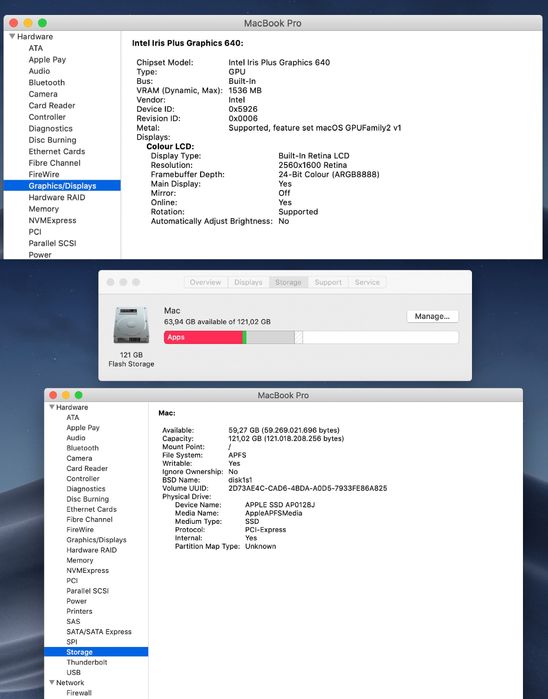Select Controller in the top window sidebar
Viewport: 548px width, 699px height.
(x=47, y=117)
